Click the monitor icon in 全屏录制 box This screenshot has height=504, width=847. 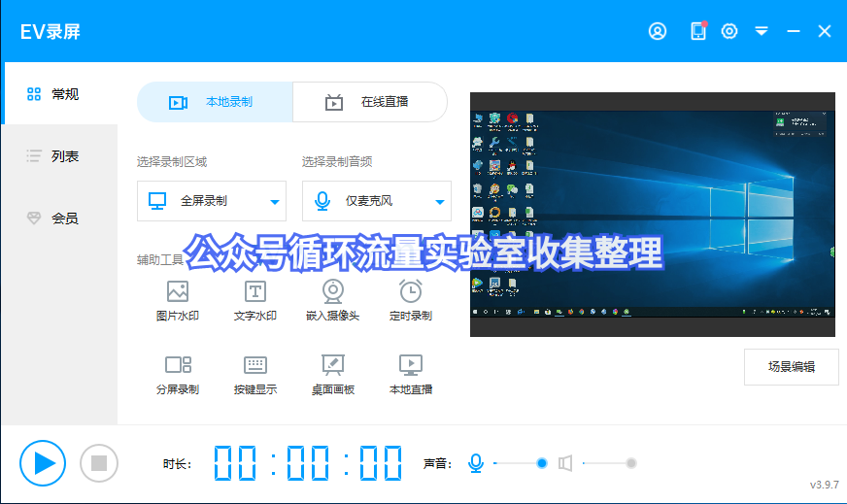157,201
